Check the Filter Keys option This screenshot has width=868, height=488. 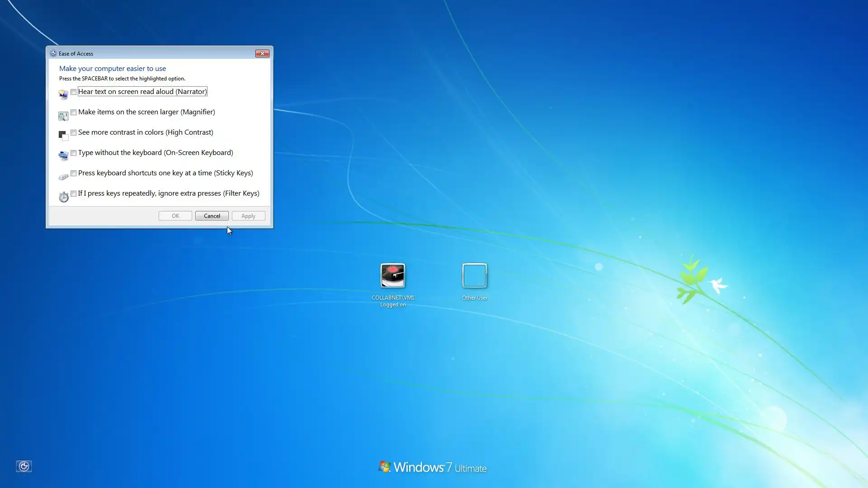pyautogui.click(x=74, y=193)
